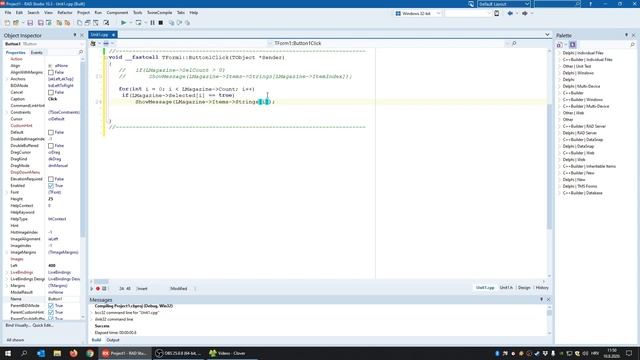Click the Run without debugging icon
This screenshot has width=640, height=360.
click(x=138, y=23)
